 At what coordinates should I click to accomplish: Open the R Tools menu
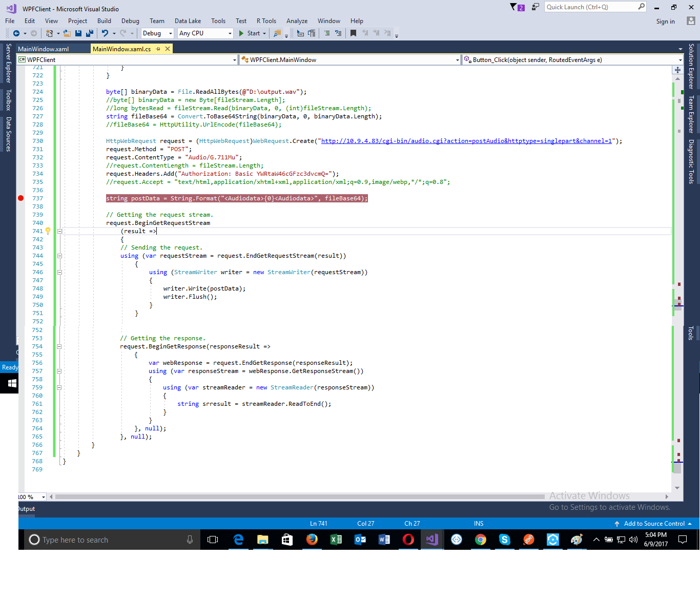(x=266, y=21)
